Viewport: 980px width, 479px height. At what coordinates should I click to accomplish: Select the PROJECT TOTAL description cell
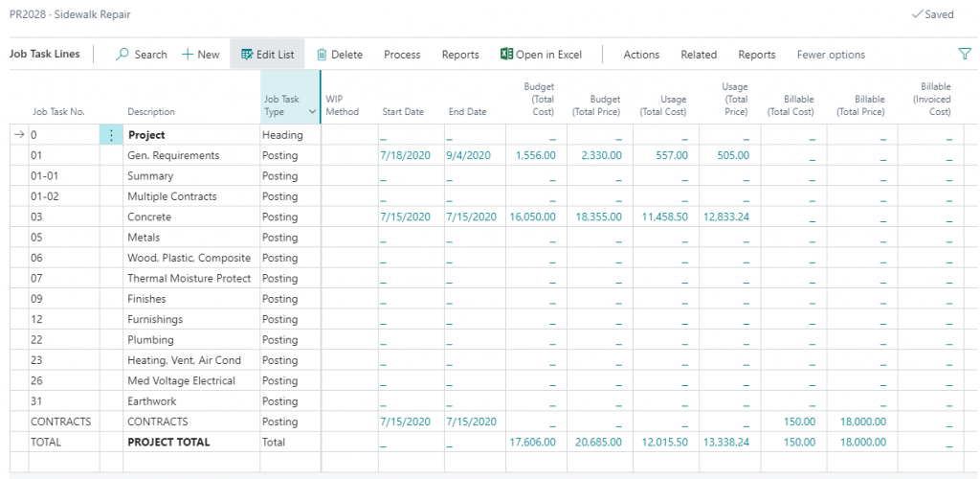tap(191, 442)
